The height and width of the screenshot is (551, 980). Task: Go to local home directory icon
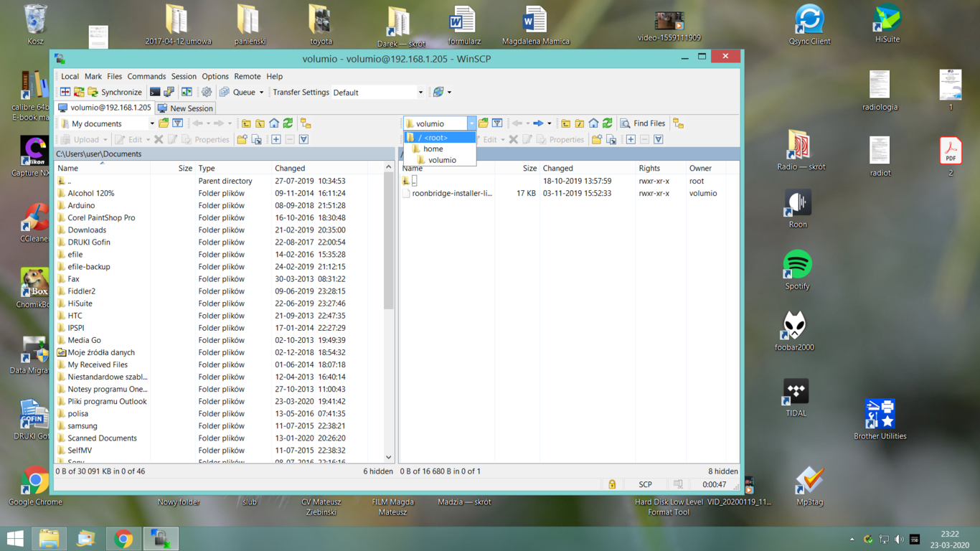click(x=274, y=123)
